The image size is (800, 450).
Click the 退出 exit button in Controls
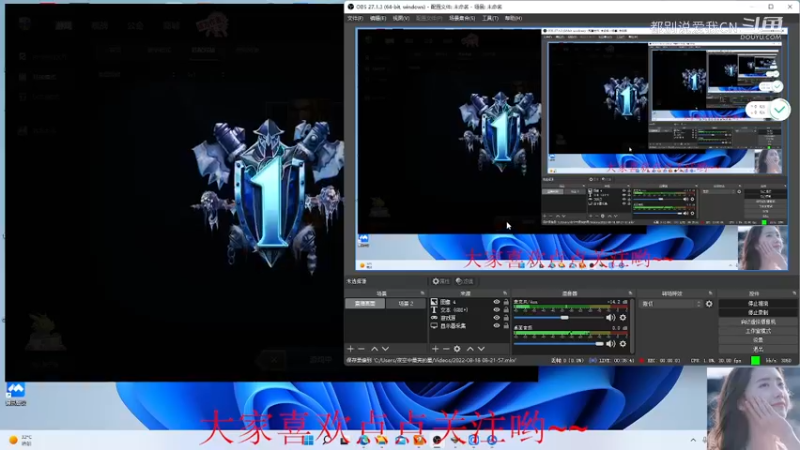pos(758,349)
